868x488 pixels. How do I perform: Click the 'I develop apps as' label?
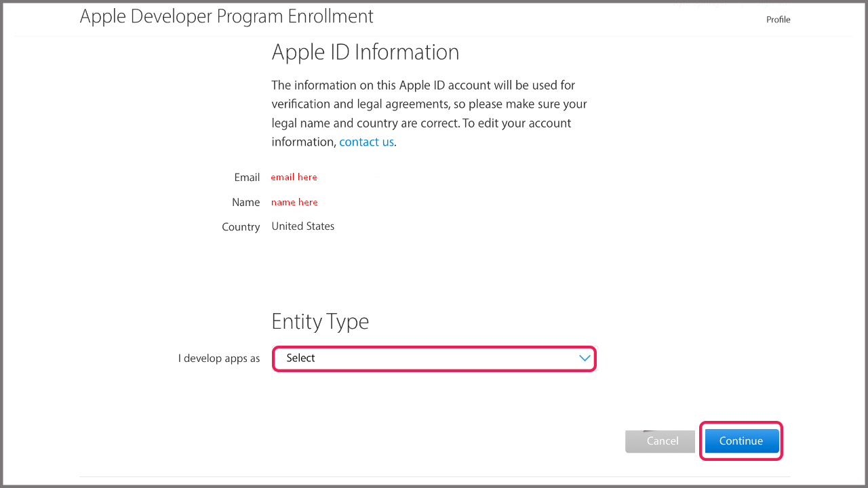219,359
